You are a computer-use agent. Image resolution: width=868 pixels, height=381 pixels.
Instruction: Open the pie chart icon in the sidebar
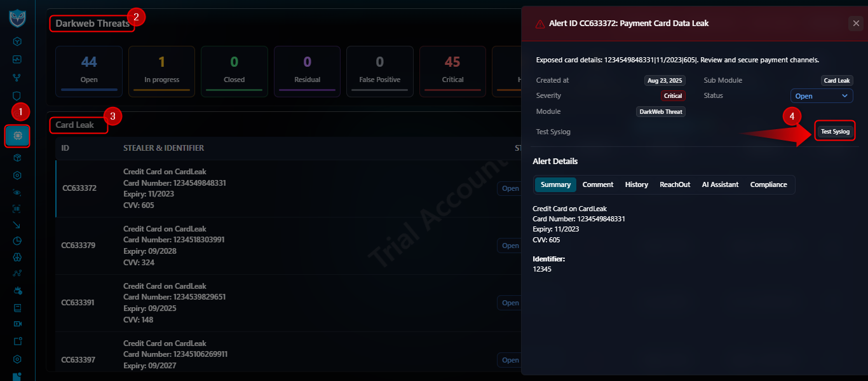coord(17,241)
